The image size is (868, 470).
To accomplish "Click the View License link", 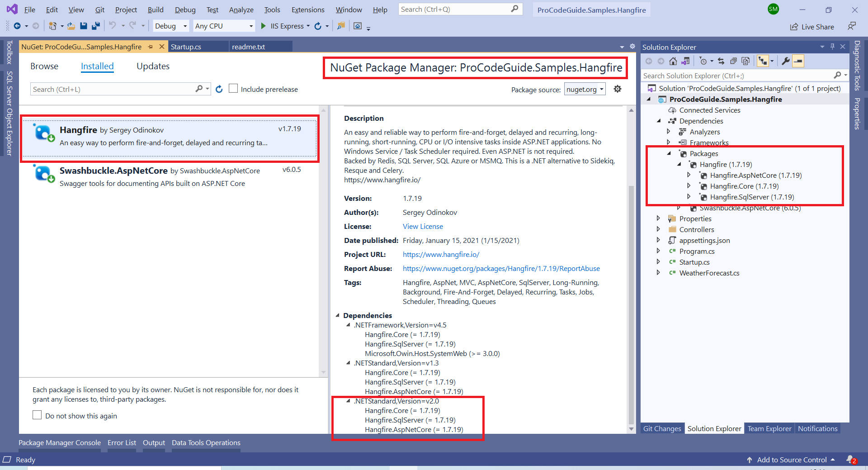I will click(x=423, y=226).
